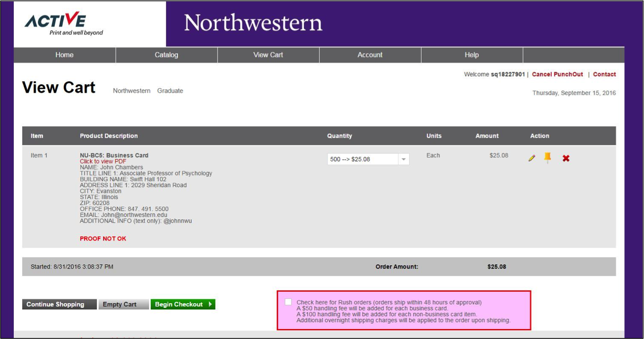Open the Account menu item
The width and height of the screenshot is (644, 339).
click(x=370, y=55)
